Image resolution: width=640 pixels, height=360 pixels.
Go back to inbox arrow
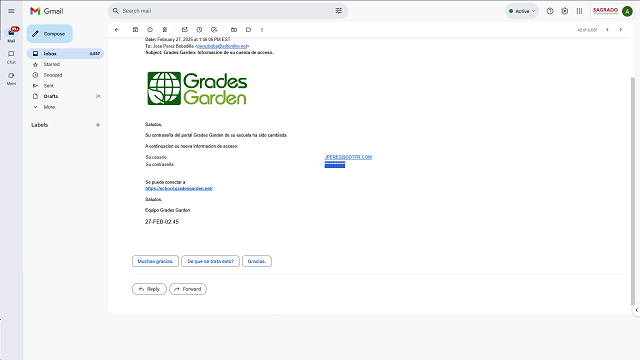[117, 30]
